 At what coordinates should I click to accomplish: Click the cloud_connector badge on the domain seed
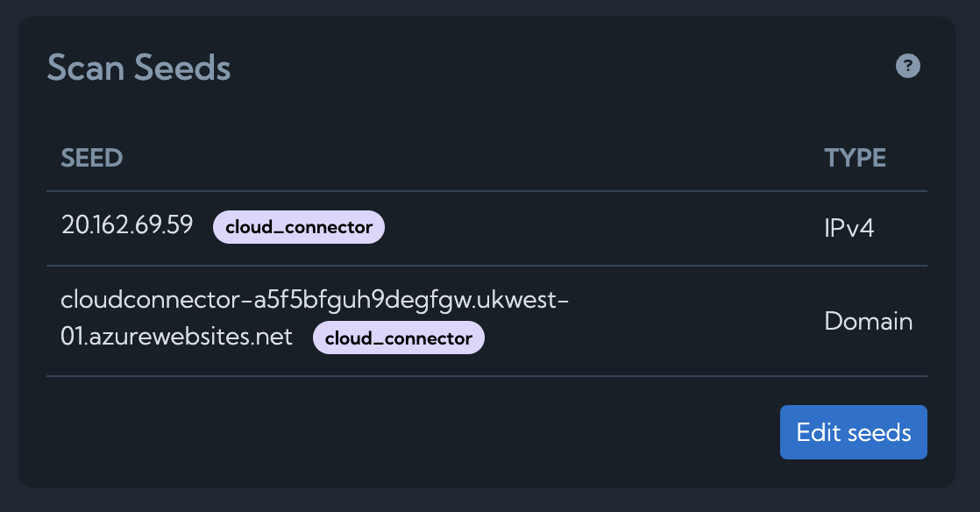(399, 338)
